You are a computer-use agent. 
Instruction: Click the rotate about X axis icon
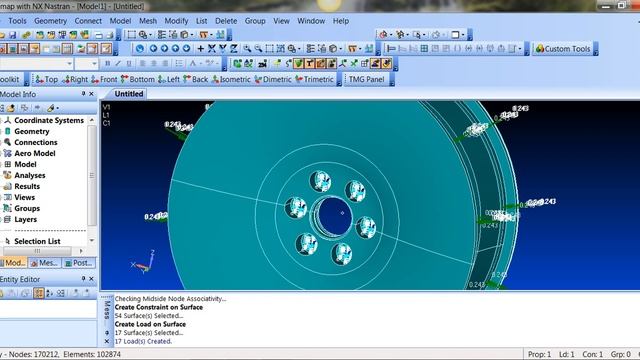[x=212, y=49]
